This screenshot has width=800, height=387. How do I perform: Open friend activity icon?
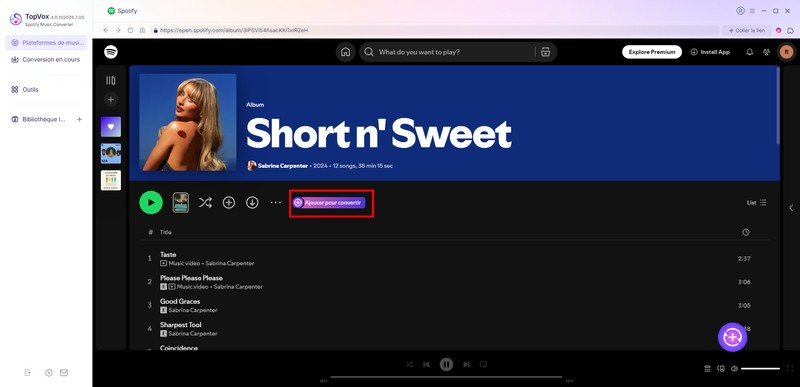pyautogui.click(x=766, y=52)
